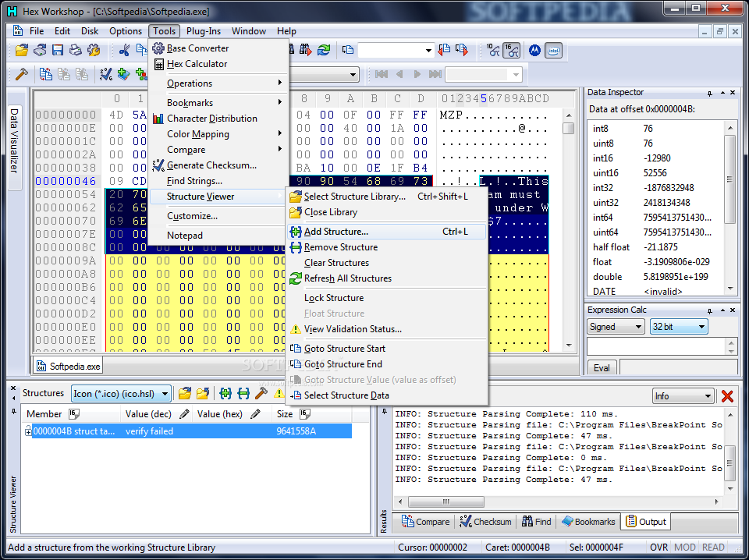Select Intel byte order icon
749x560 pixels.
tap(554, 50)
